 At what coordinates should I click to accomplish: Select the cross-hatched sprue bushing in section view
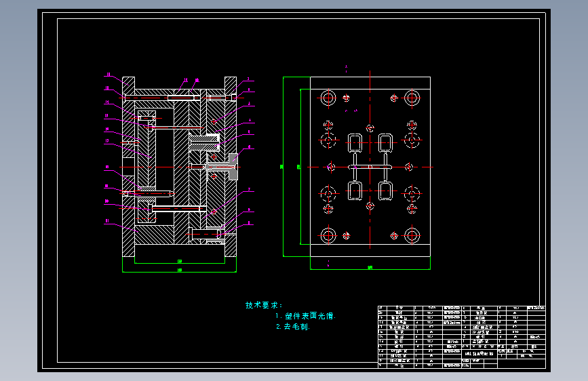pyautogui.click(x=233, y=167)
